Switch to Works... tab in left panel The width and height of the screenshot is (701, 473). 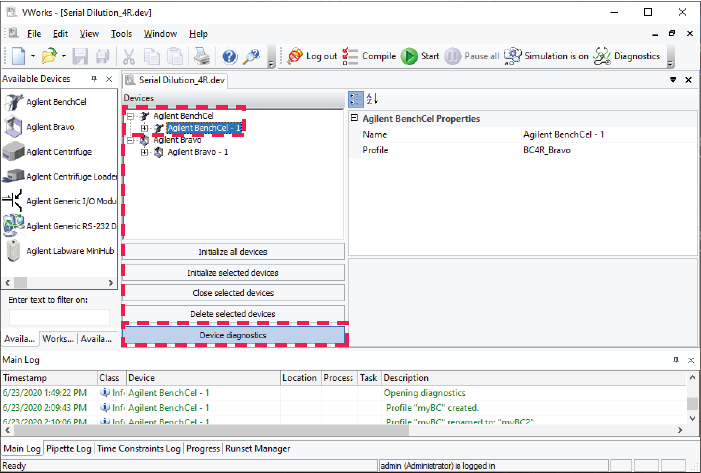point(58,339)
